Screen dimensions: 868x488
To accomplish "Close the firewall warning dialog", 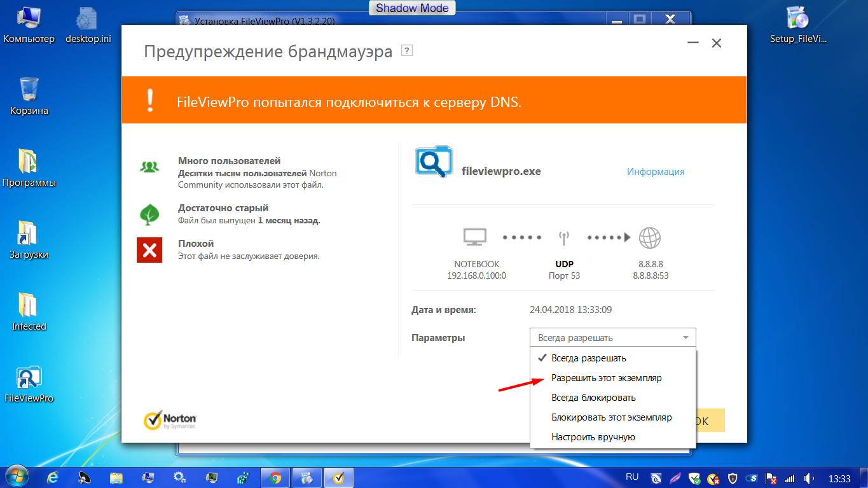I will (717, 43).
